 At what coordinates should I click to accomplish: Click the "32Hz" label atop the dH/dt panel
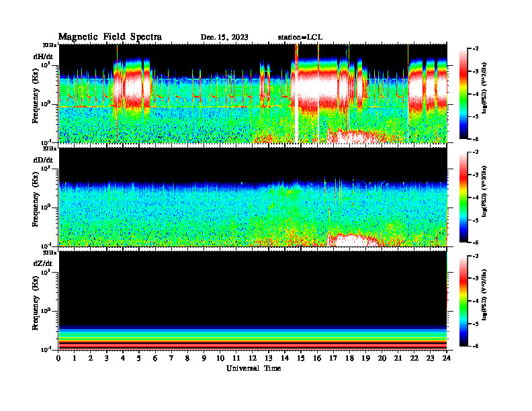coord(50,44)
